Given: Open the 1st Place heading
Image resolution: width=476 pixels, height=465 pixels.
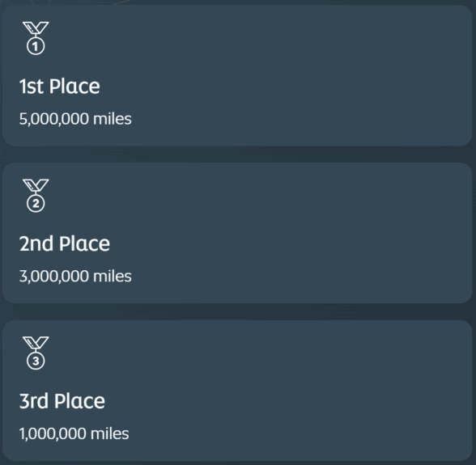Looking at the screenshot, I should pyautogui.click(x=60, y=87).
